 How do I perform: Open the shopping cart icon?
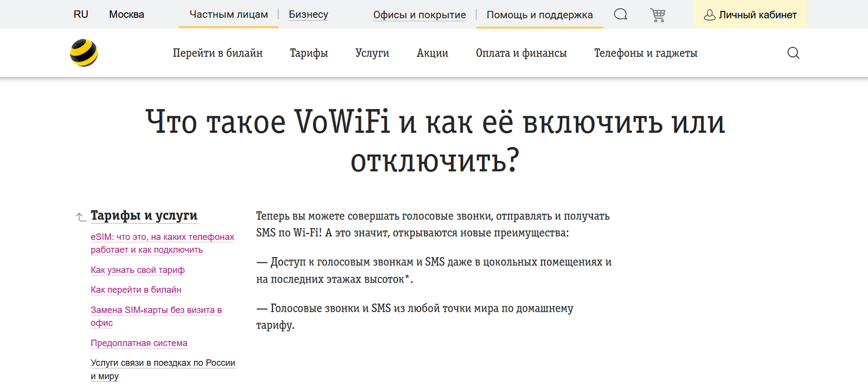(657, 14)
